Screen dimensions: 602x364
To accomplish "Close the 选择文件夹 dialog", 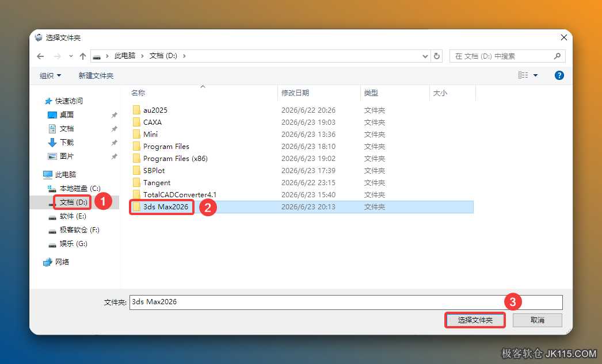I will (563, 37).
